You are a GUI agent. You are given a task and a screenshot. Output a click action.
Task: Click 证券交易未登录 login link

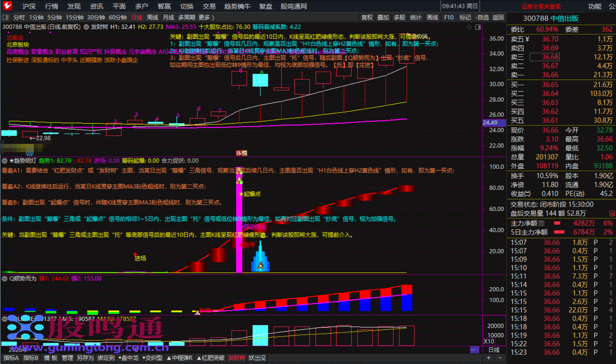(541, 6)
